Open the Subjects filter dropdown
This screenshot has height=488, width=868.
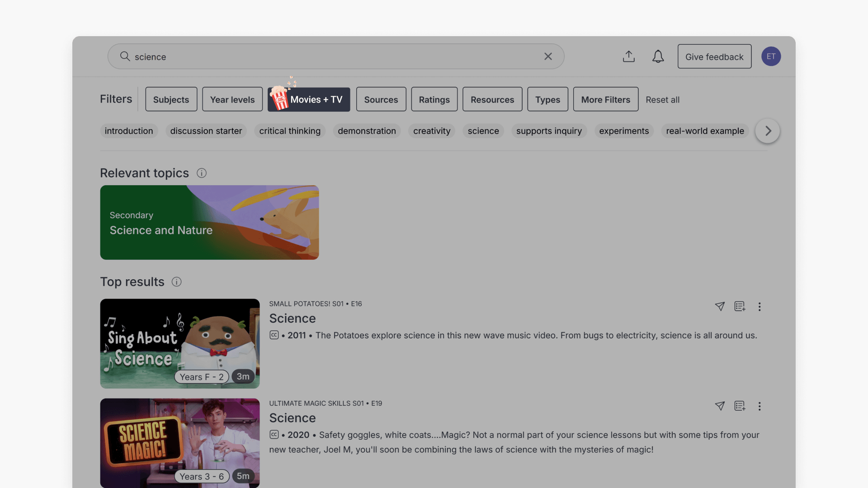click(x=171, y=99)
